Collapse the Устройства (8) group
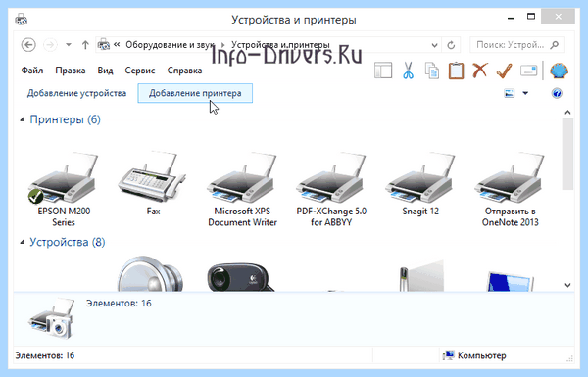 coord(23,242)
